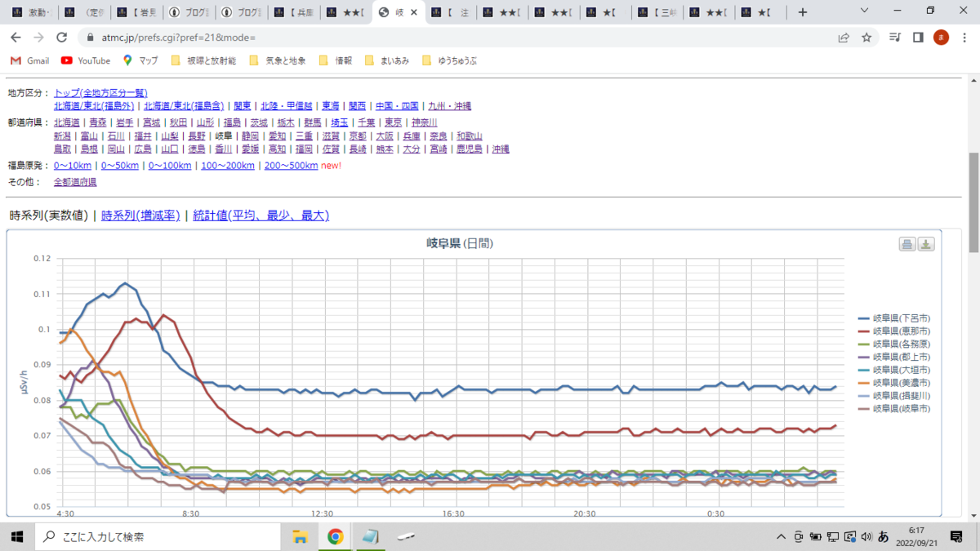Switch to 時系列(増減率) view
The width and height of the screenshot is (980, 551).
(x=140, y=216)
